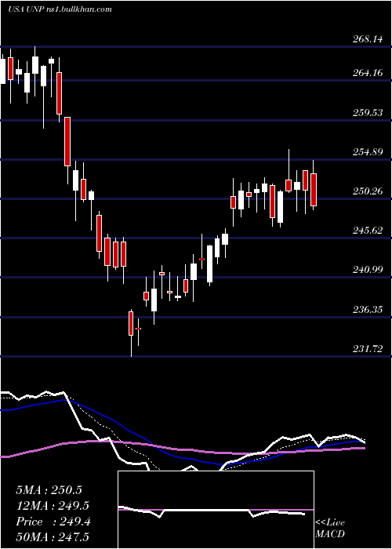Click the 254.89 price level label
Image resolution: width=392 pixels, height=549 pixels.
click(x=368, y=152)
